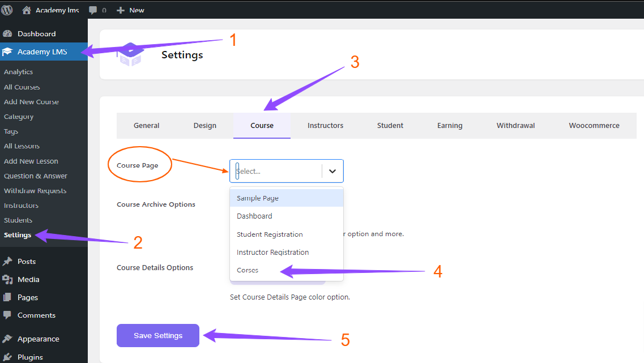Image resolution: width=644 pixels, height=363 pixels.
Task: Open Question & Answer submenu
Action: pos(35,176)
